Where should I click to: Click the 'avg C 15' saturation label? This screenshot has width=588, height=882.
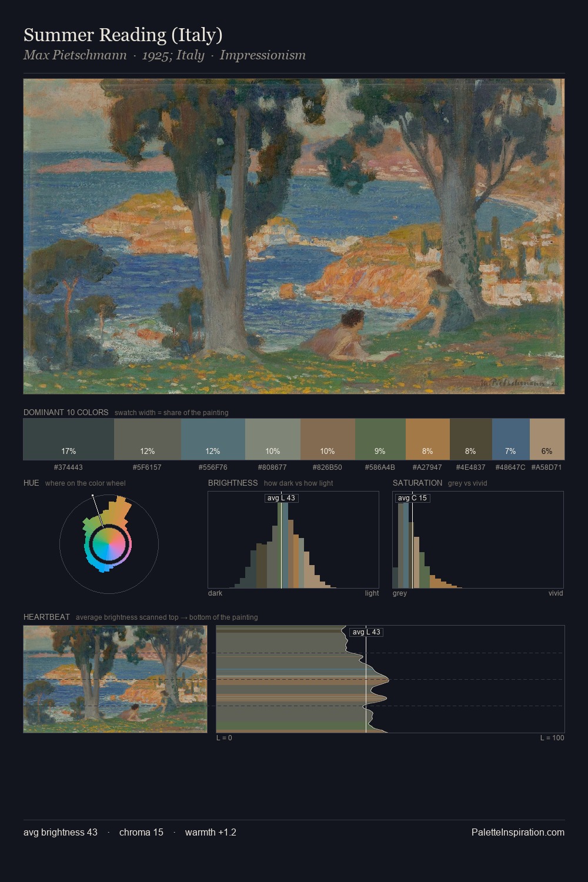click(413, 498)
